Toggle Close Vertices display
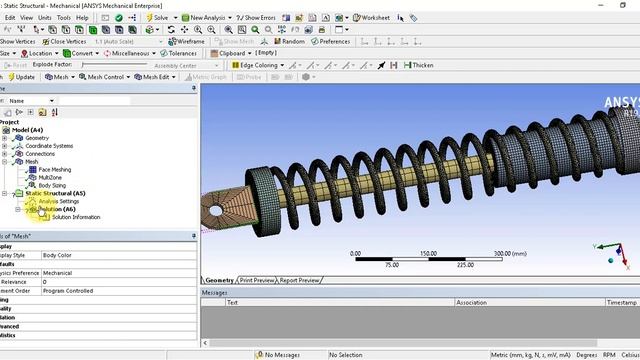The image size is (640, 360). 64,41
